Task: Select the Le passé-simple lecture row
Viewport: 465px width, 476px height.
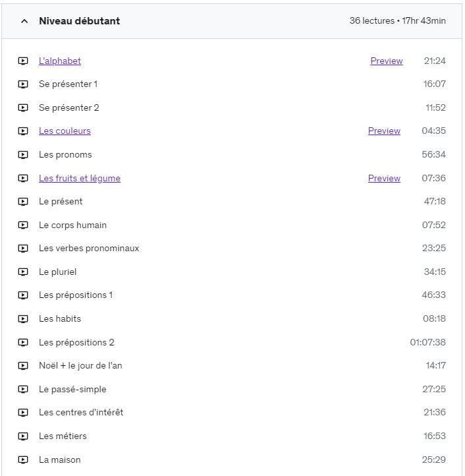Action: 72,389
